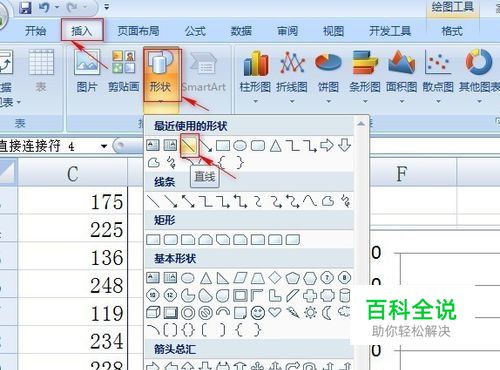Viewport: 500px width, 370px height.
Task: Switch to the 插入 ribbon tab
Action: [82, 31]
